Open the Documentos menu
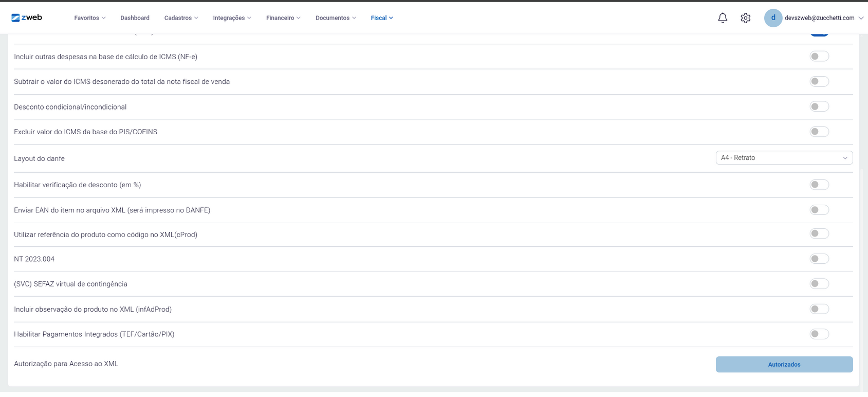The image size is (868, 397). point(336,18)
